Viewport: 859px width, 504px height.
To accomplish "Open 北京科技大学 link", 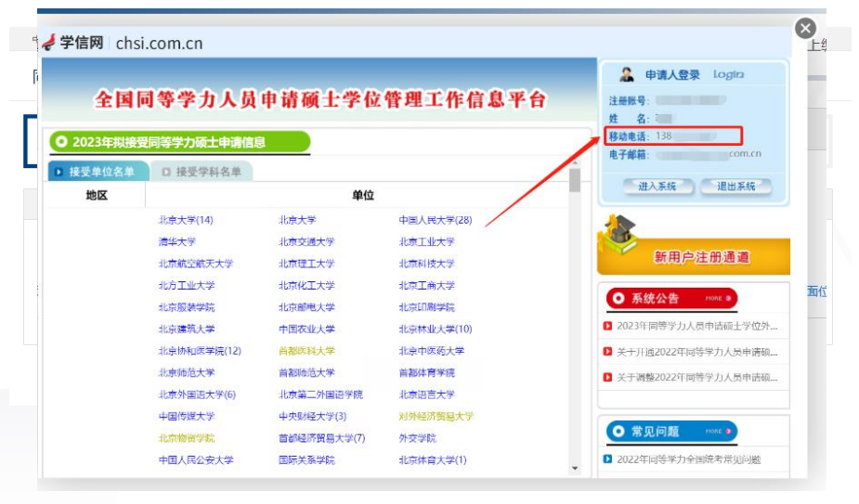I will pos(427,264).
